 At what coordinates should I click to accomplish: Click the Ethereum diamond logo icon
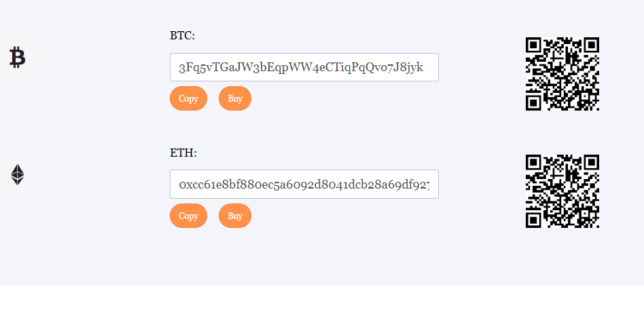tap(17, 175)
